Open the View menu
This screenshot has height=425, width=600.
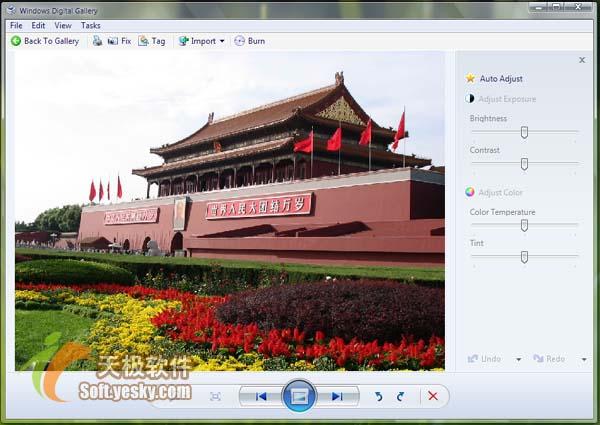point(63,25)
